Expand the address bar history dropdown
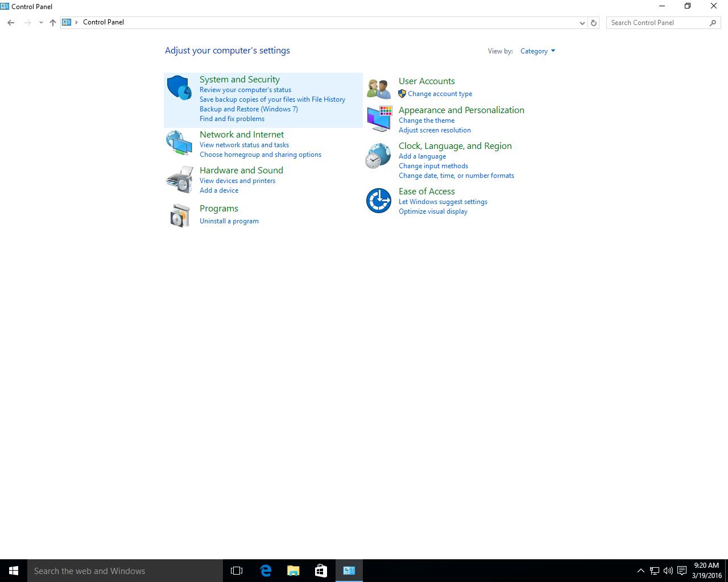Viewport: 728px width, 582px height. point(582,23)
